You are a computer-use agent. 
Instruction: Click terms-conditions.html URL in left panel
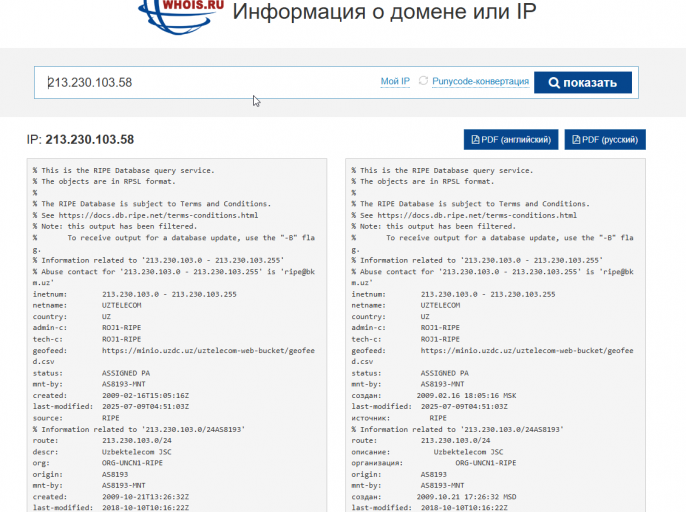pos(158,215)
